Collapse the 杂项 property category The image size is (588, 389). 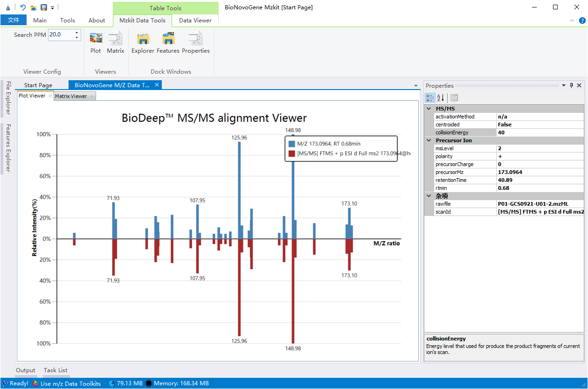429,196
